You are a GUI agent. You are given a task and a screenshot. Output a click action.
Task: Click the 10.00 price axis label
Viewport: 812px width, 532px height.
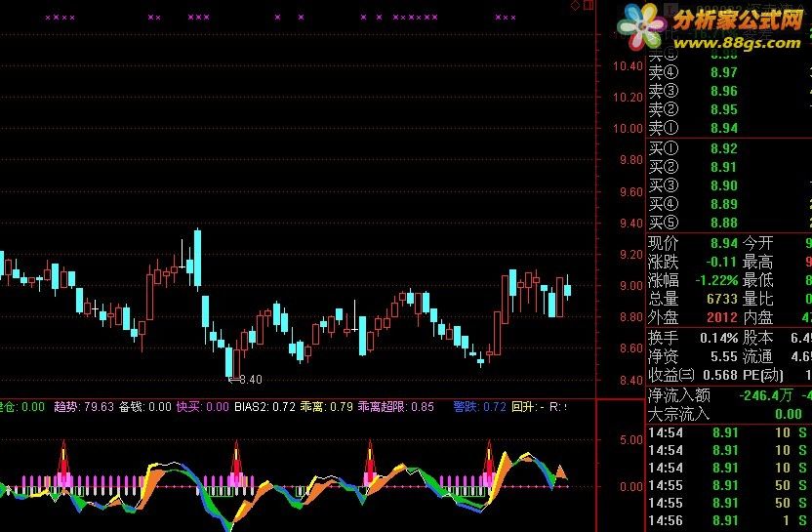(x=628, y=129)
